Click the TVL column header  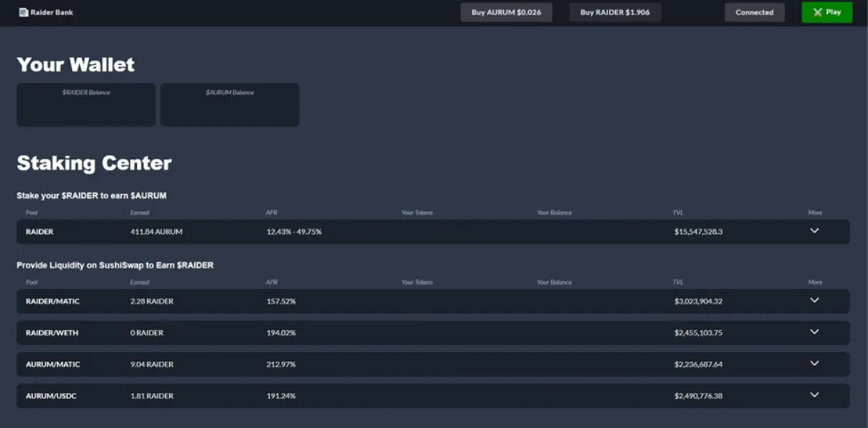pyautogui.click(x=677, y=212)
